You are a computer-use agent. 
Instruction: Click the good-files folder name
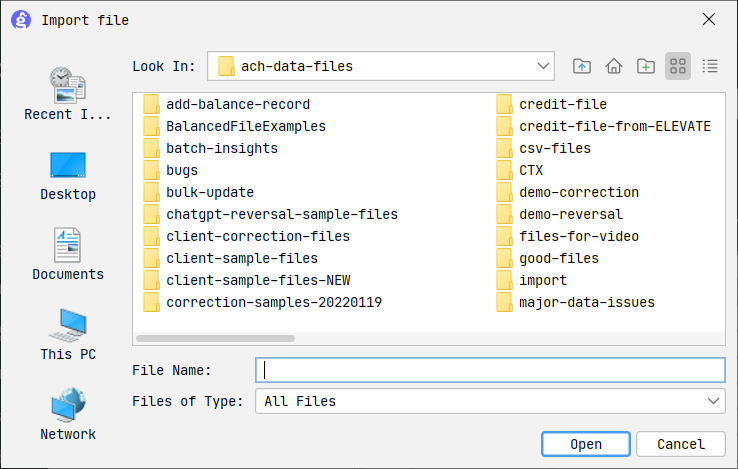(559, 259)
